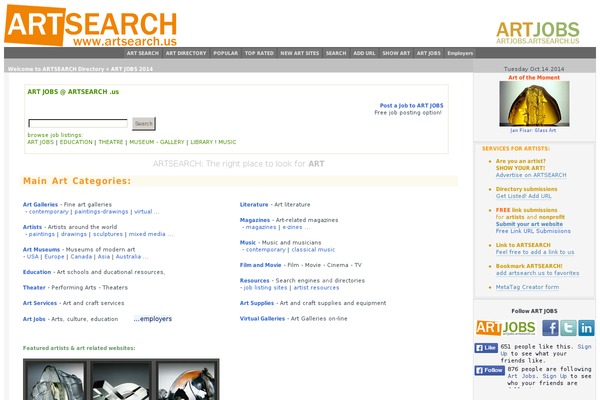This screenshot has height=400, width=600.
Task: Open ART JOBS in the navigation bar
Action: (429, 53)
